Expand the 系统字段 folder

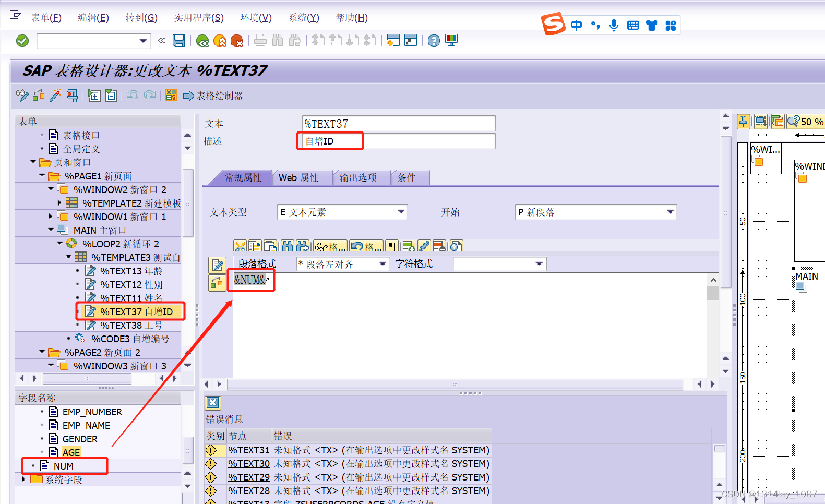click(x=23, y=479)
